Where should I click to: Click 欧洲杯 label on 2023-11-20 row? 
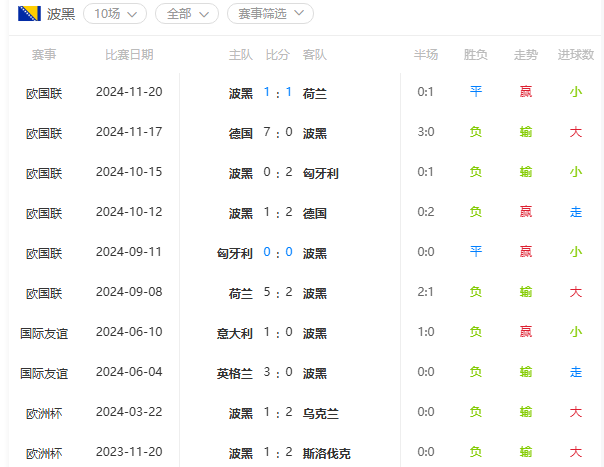(44, 453)
